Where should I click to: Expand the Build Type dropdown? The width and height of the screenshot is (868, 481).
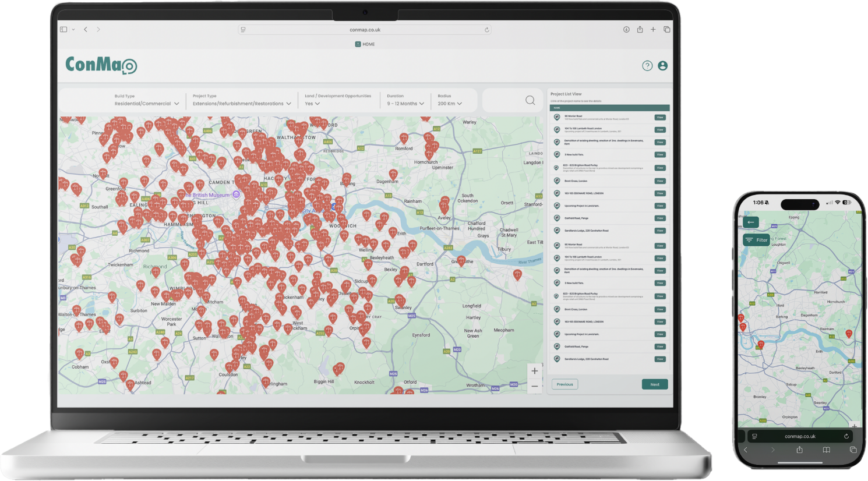click(147, 104)
